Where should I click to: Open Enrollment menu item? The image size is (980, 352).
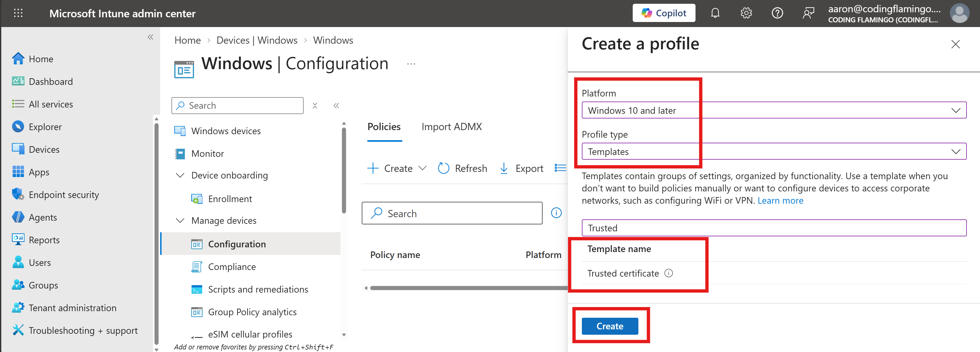[x=230, y=199]
